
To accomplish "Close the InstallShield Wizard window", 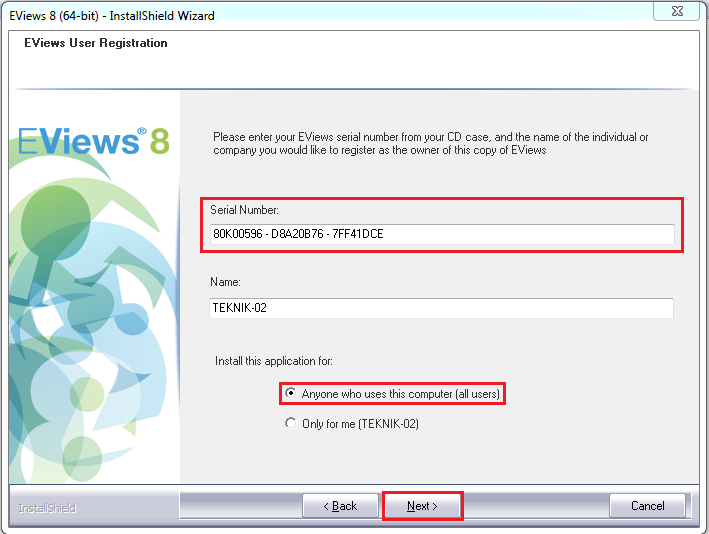I will coord(677,11).
